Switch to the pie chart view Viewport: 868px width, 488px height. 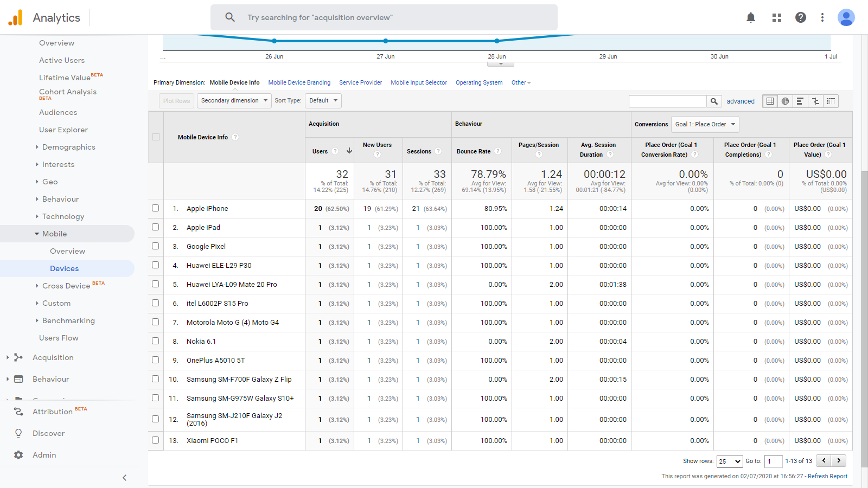coord(785,101)
